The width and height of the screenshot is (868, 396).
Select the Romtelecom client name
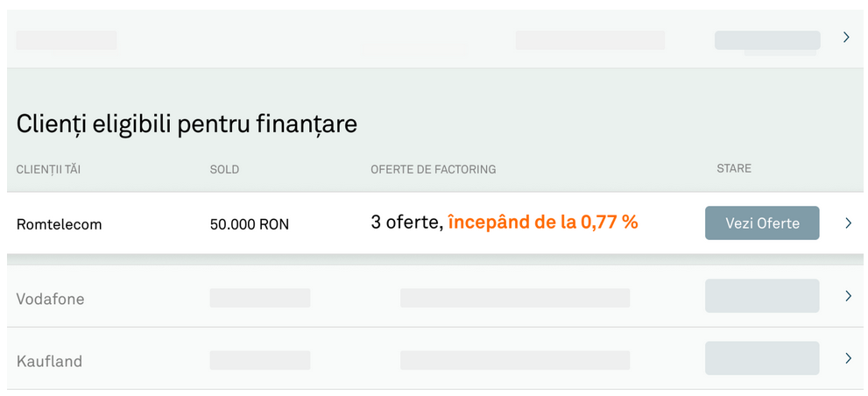click(59, 224)
